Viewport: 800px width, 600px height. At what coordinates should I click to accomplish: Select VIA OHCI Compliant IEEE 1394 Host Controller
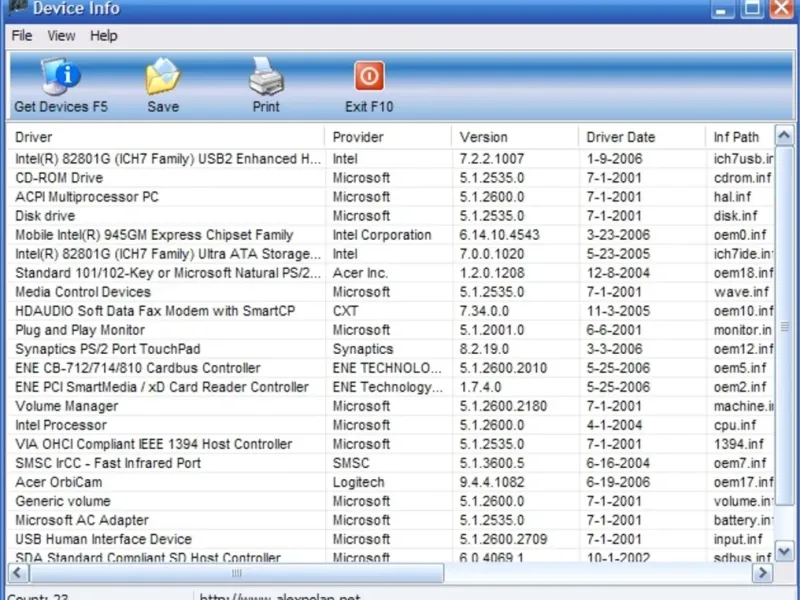pyautogui.click(x=391, y=444)
